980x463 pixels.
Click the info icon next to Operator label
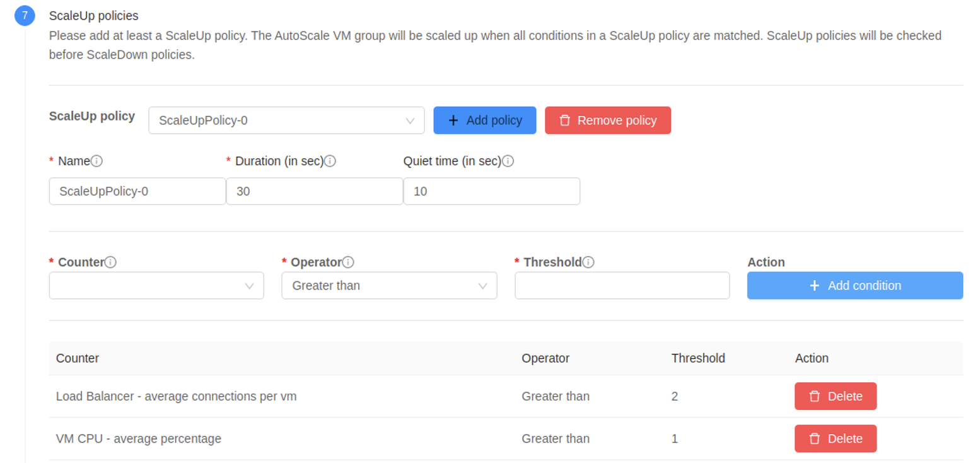[x=348, y=262]
